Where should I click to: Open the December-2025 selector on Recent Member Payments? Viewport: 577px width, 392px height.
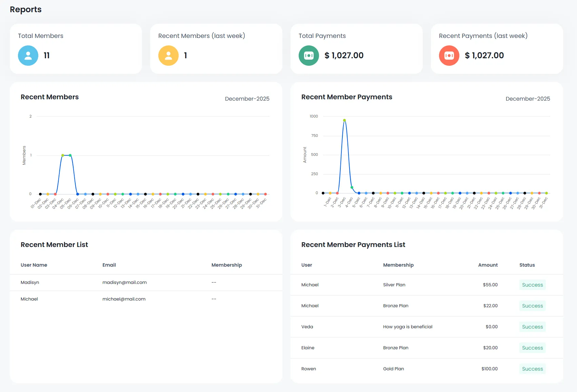click(x=528, y=99)
